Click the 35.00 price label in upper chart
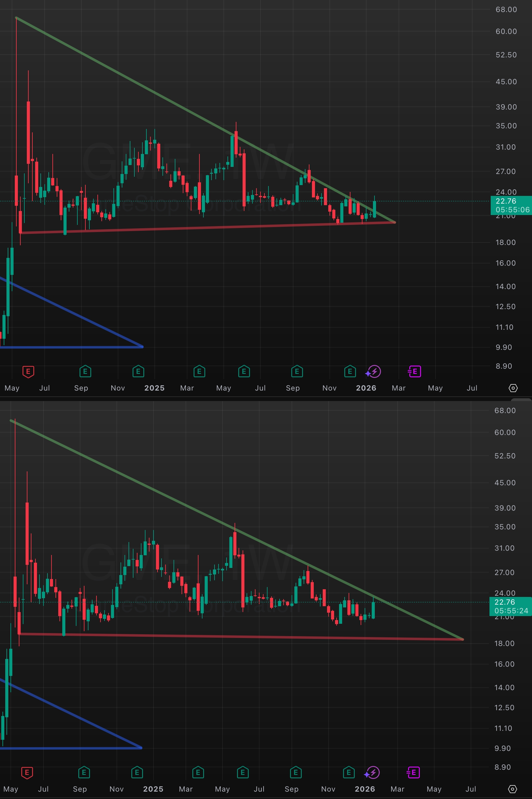 [506, 126]
